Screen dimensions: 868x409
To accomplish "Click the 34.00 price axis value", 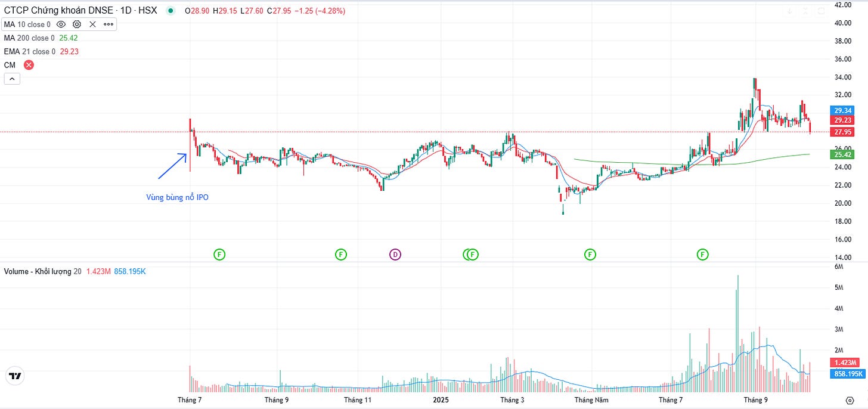I will tap(842, 77).
